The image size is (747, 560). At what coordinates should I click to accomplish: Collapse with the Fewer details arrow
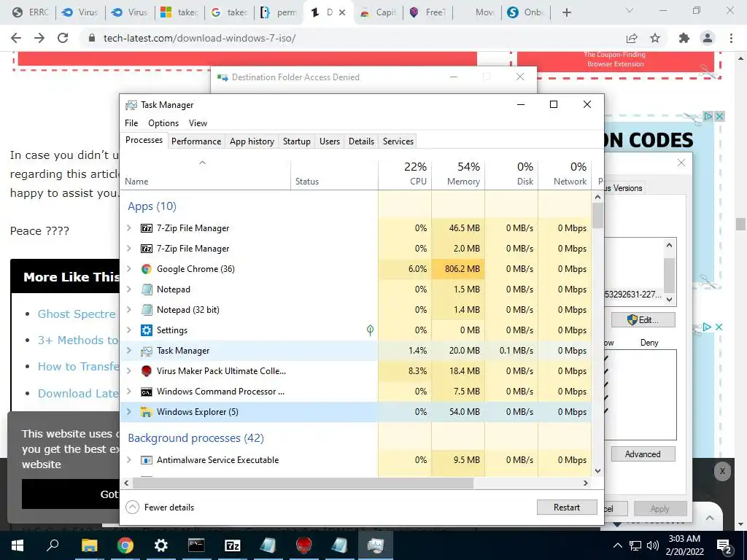133,507
